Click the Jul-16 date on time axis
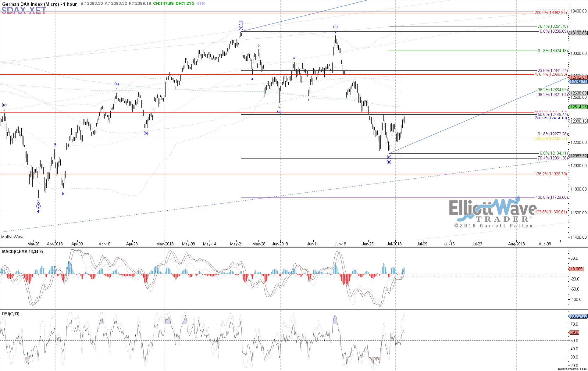This screenshot has height=371, width=588. [449, 244]
